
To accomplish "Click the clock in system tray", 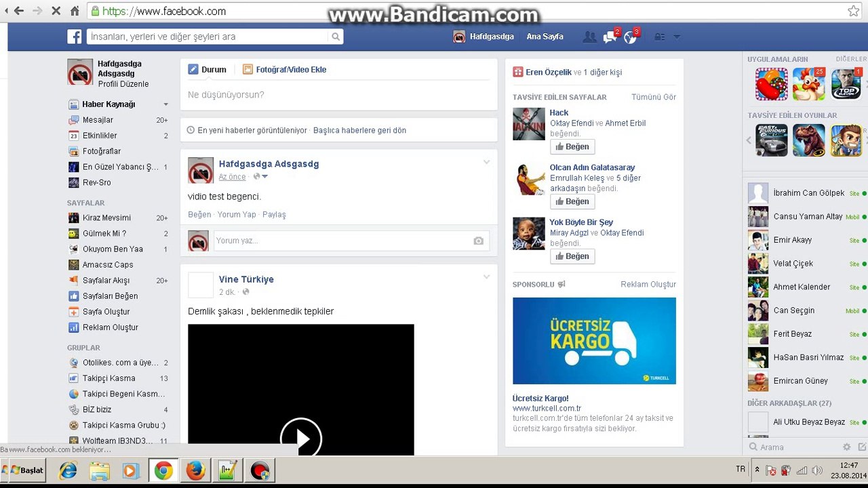I will point(848,470).
